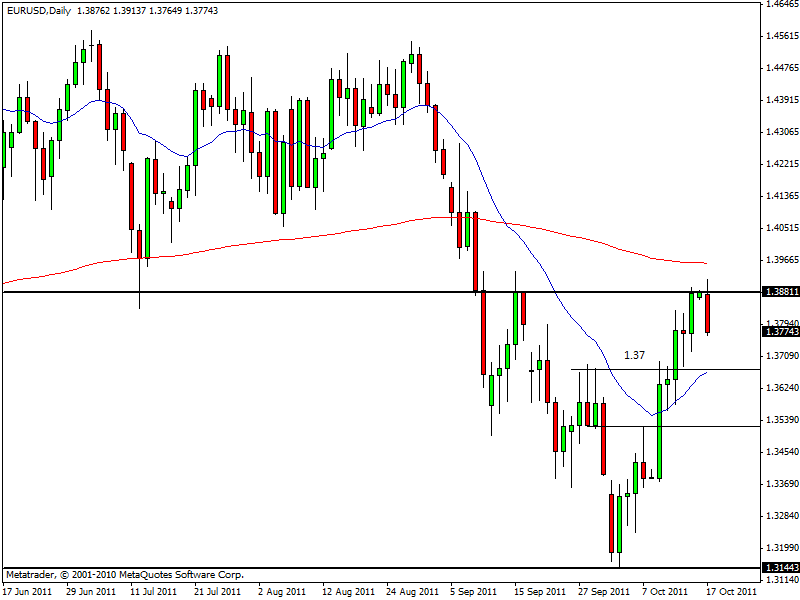Click the 1.46465 top price axis label
This screenshot has height=600, width=800.
(x=780, y=4)
